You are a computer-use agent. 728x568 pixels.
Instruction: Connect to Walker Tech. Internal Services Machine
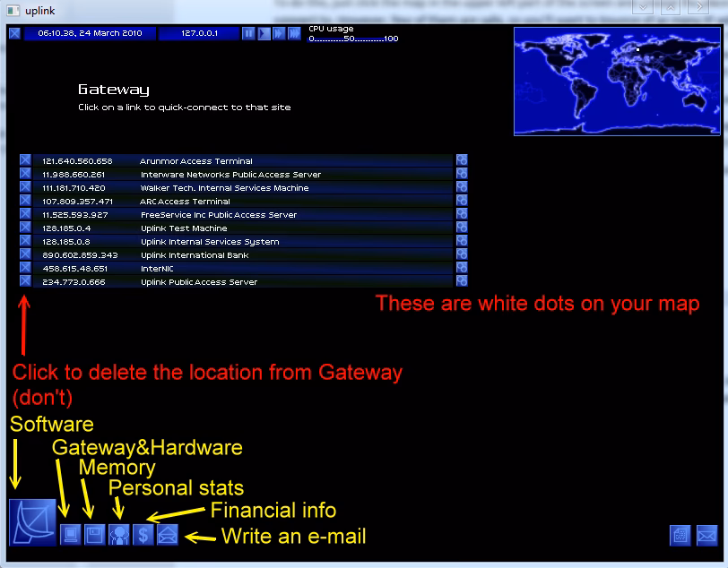[243, 187]
